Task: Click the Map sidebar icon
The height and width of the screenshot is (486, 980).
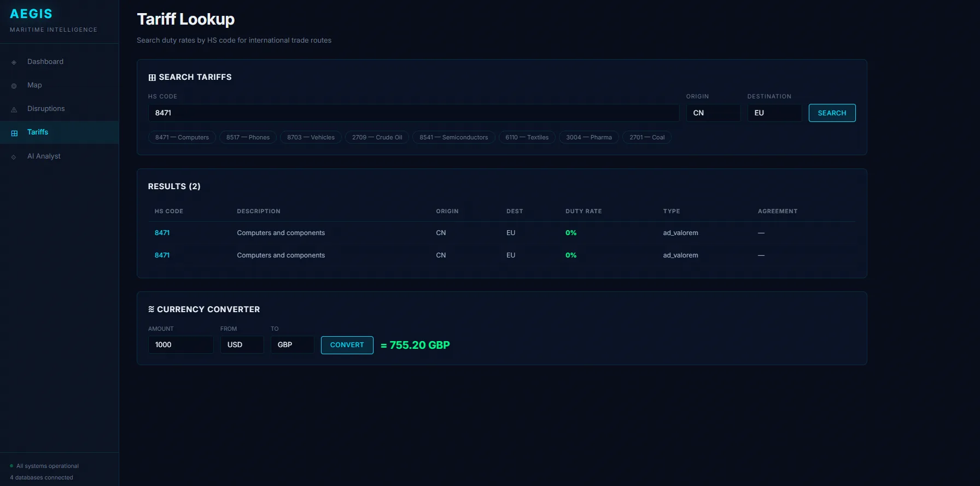Action: (14, 86)
